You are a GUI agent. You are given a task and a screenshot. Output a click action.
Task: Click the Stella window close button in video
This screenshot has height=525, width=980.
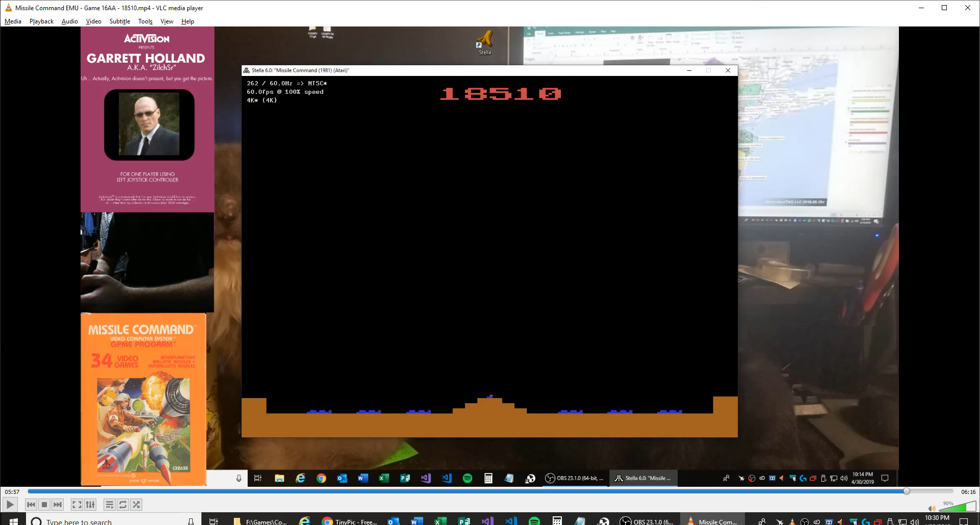coord(728,70)
